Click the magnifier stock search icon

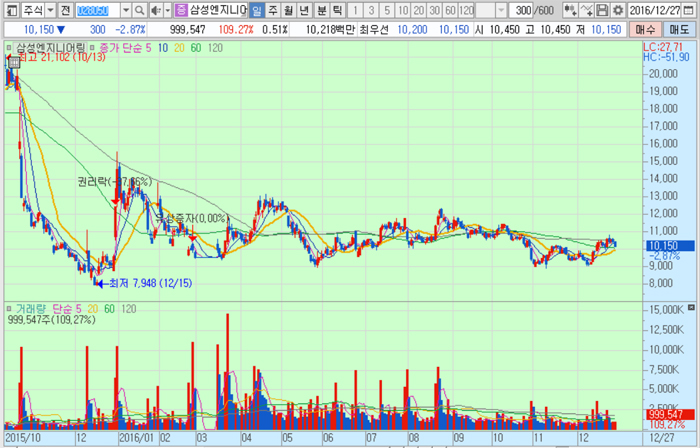tap(139, 10)
